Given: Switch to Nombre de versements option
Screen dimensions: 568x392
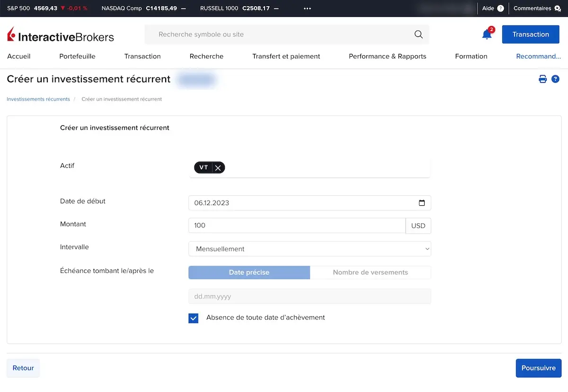Looking at the screenshot, I should [370, 272].
